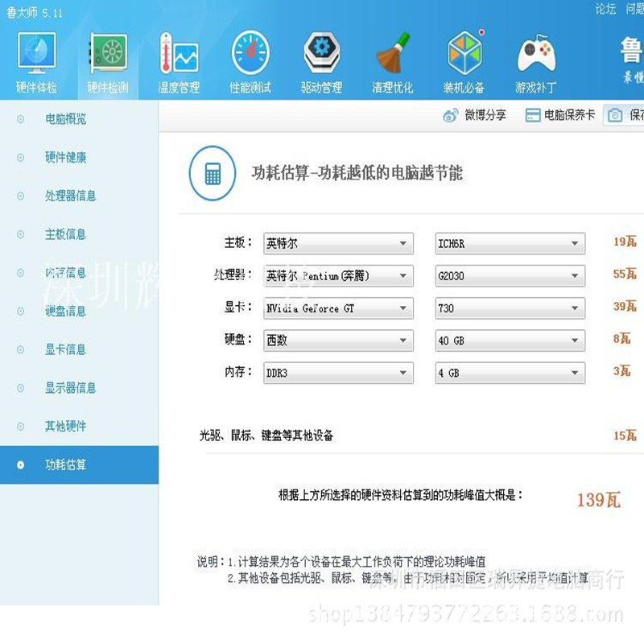Open the 硬盘 brand dropdown 西数
Screen dimensions: 644x644
(x=338, y=341)
